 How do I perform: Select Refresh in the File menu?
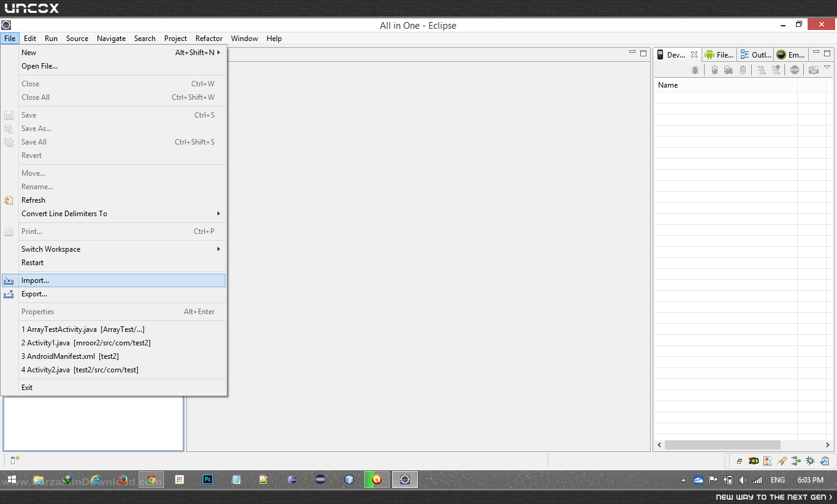(114, 200)
